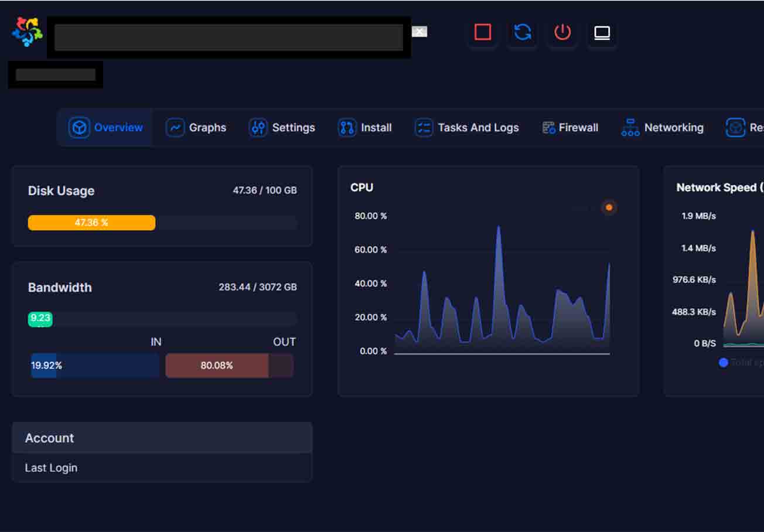
Task: Click the colorful logo in the top-left corner
Action: click(27, 32)
